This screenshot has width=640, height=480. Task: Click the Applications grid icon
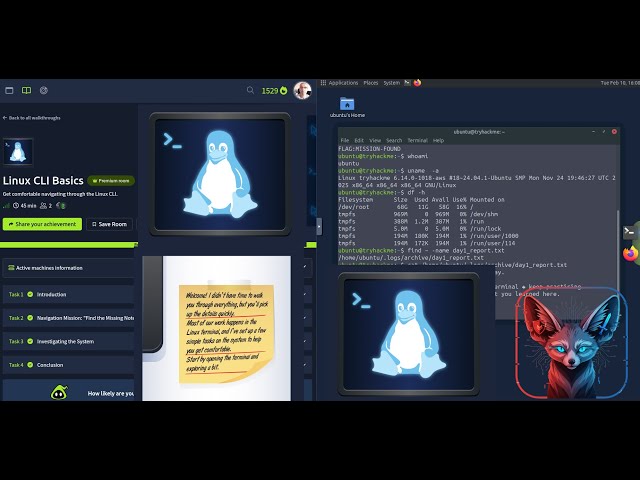point(323,83)
